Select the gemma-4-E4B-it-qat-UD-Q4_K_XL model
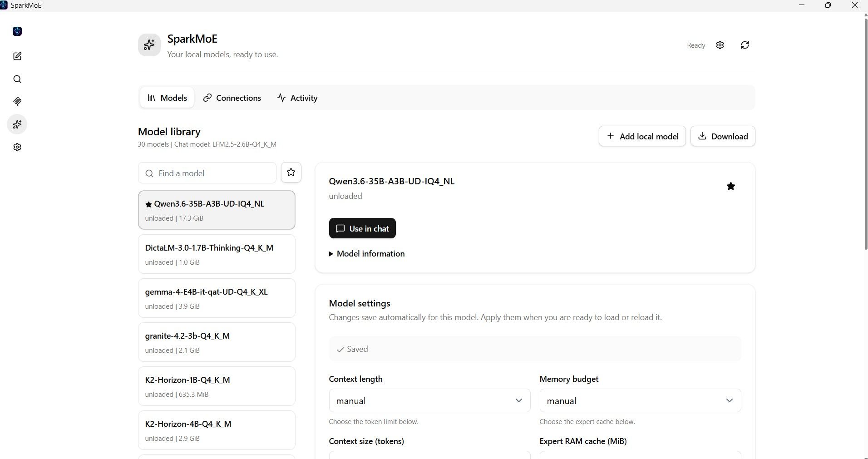This screenshot has height=459, width=868. (217, 298)
